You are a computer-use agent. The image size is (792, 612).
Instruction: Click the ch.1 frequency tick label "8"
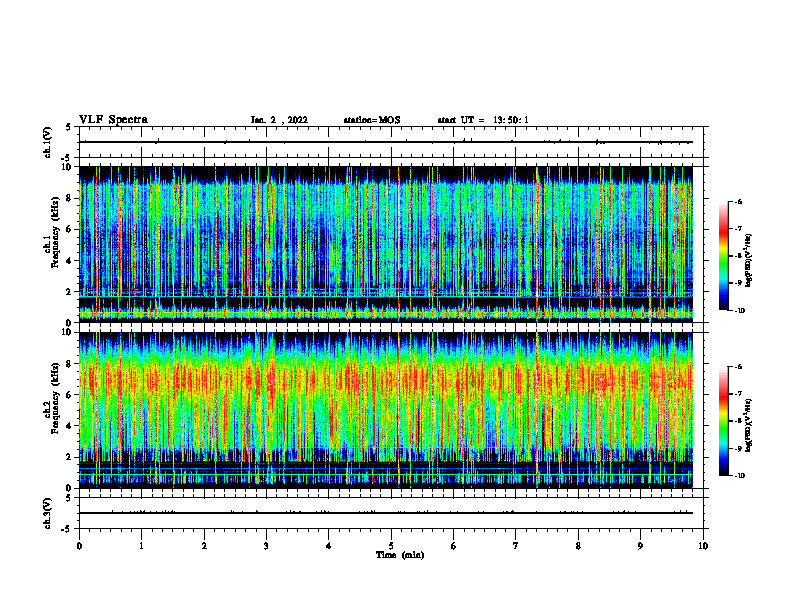coord(70,198)
